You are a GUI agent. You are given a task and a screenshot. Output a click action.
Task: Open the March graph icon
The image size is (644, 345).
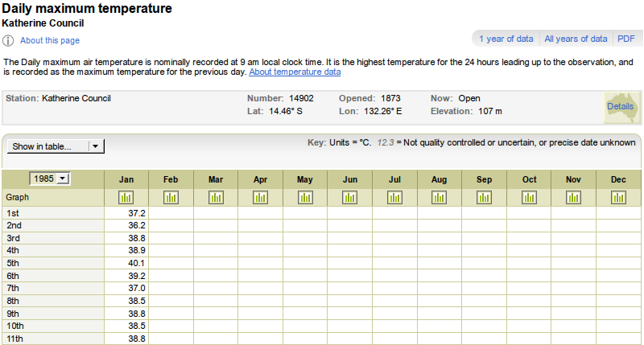(x=216, y=198)
